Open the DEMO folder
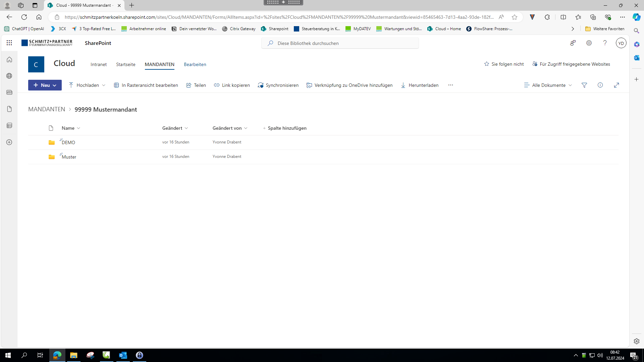This screenshot has width=644, height=362. pyautogui.click(x=68, y=142)
